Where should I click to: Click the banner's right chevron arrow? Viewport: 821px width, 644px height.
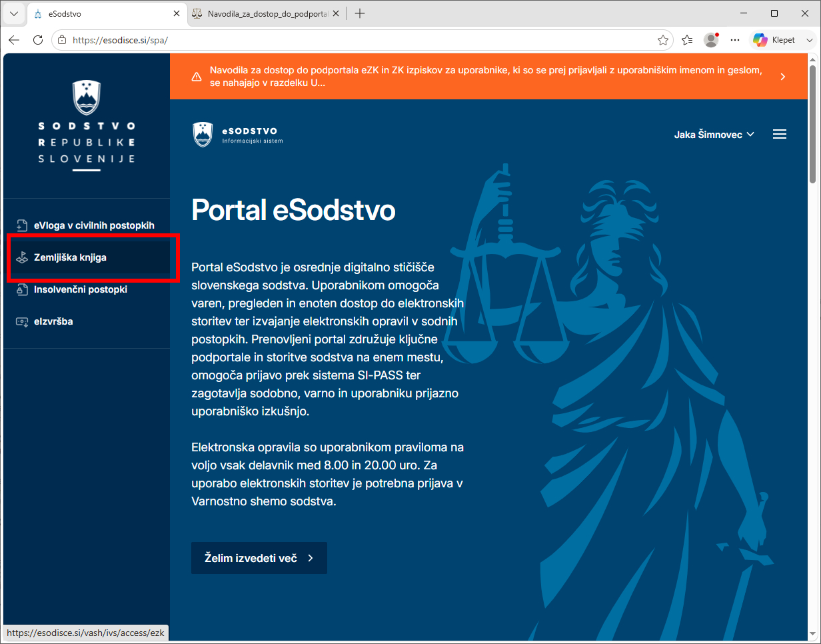click(x=783, y=77)
